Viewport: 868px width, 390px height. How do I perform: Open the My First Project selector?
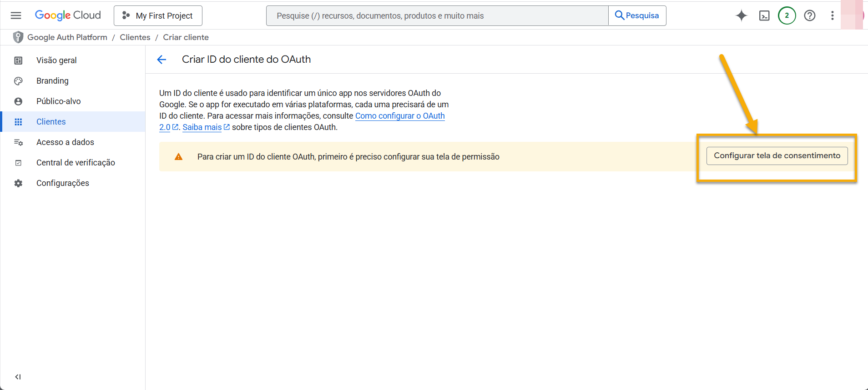tap(158, 15)
